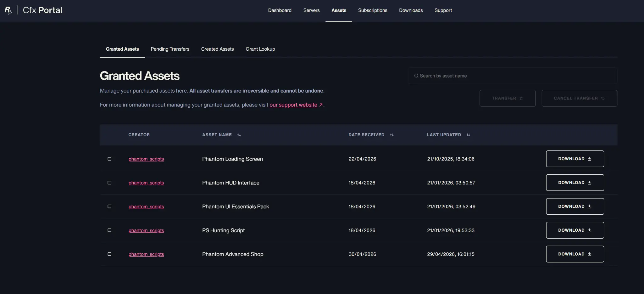This screenshot has width=644, height=294.
Task: Sort by Asset Name arrows icon
Action: [x=239, y=135]
